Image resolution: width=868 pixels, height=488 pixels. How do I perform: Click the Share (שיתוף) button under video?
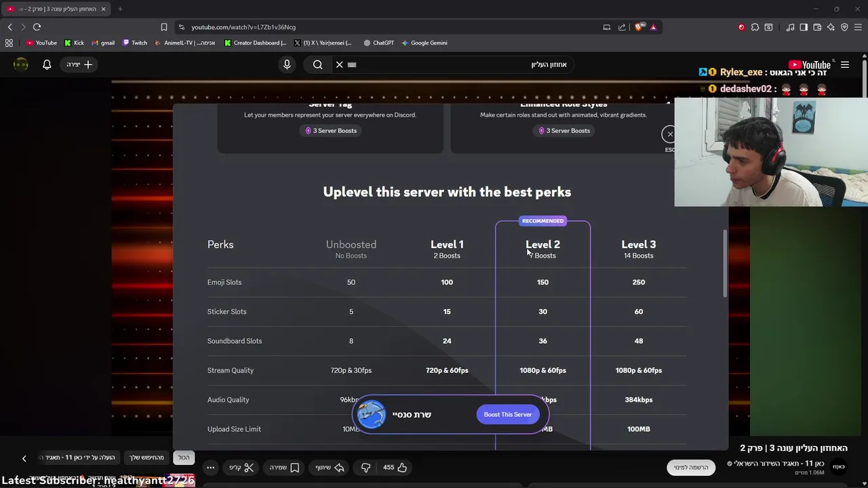coord(330,467)
